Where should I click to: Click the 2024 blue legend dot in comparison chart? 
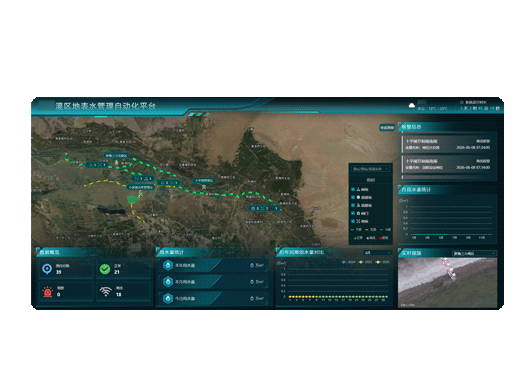[x=344, y=262]
